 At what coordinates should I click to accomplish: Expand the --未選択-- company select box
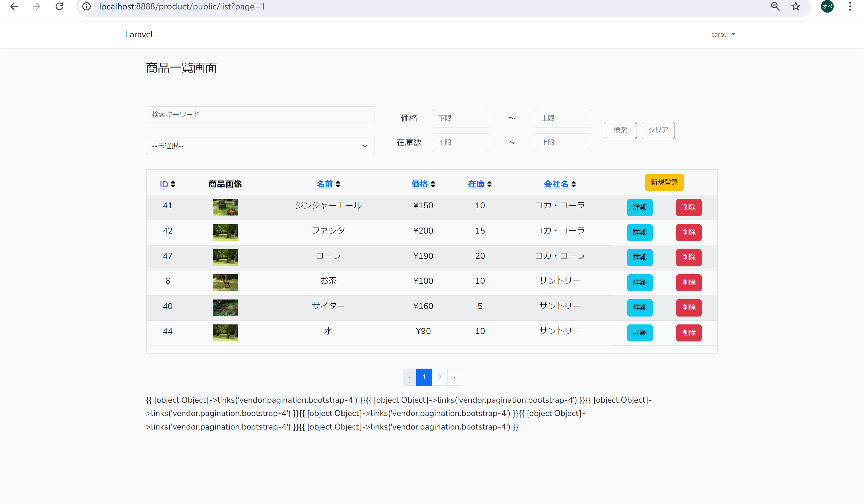pyautogui.click(x=260, y=146)
